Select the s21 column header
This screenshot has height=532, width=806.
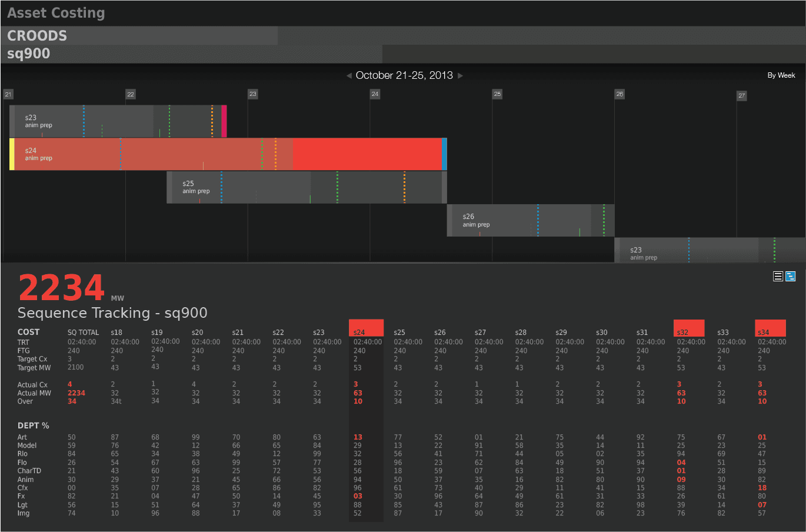238,332
